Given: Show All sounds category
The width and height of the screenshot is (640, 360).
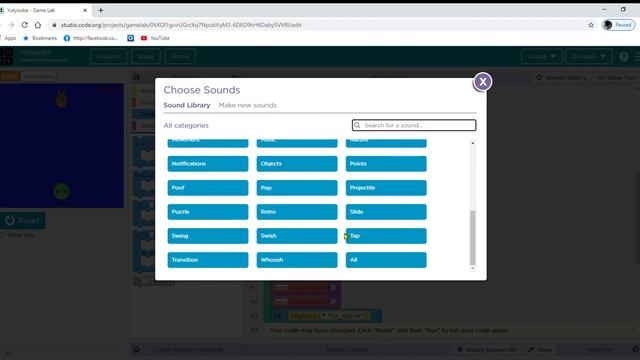Looking at the screenshot, I should pos(386,260).
